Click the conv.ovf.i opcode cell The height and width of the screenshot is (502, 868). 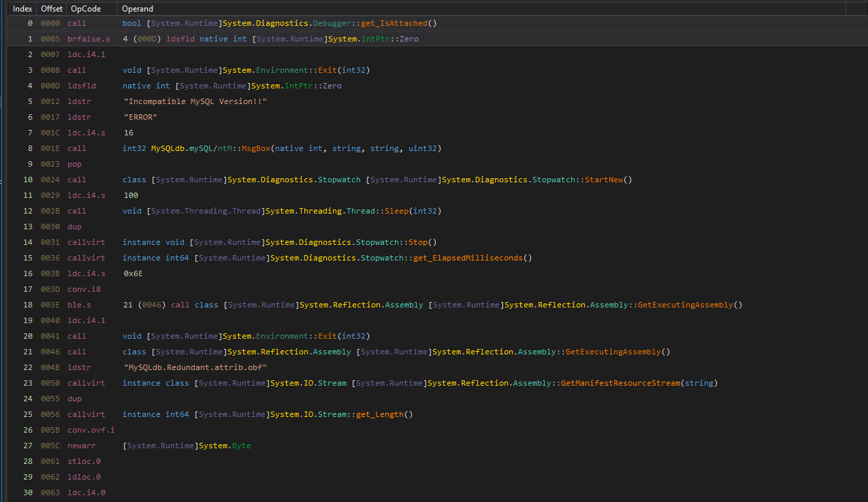point(91,430)
